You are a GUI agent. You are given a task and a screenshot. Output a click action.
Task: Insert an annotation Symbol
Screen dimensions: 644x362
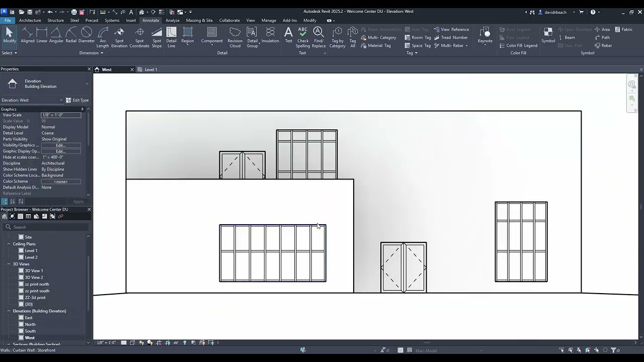(548, 35)
